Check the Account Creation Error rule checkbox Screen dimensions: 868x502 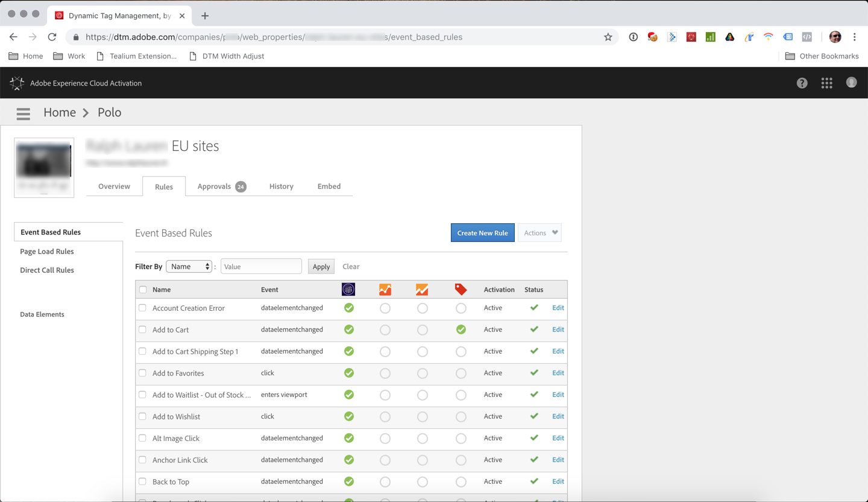click(x=142, y=308)
